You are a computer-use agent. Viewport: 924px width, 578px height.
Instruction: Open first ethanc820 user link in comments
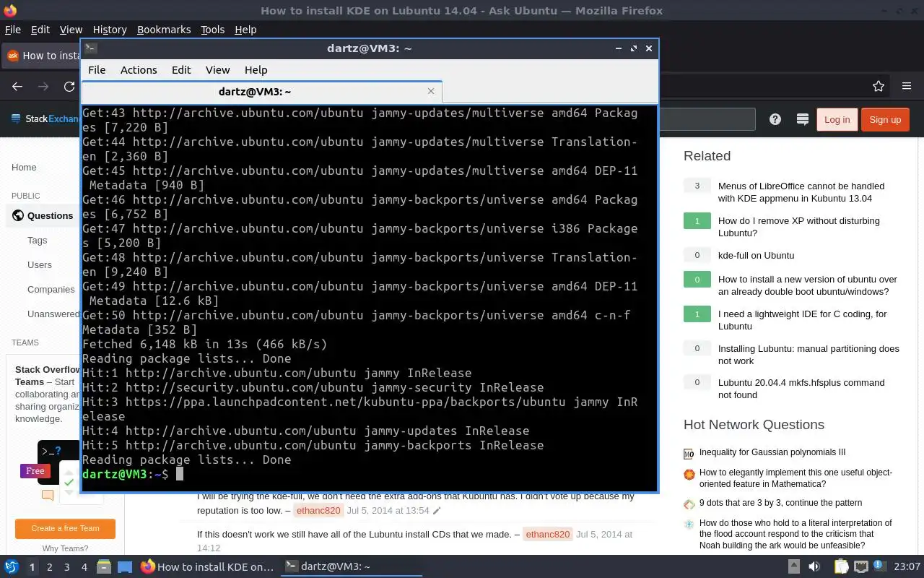[x=318, y=511]
